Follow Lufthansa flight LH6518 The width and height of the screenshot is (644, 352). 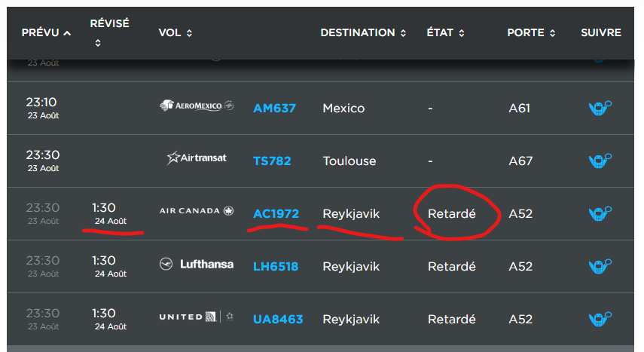(x=600, y=267)
